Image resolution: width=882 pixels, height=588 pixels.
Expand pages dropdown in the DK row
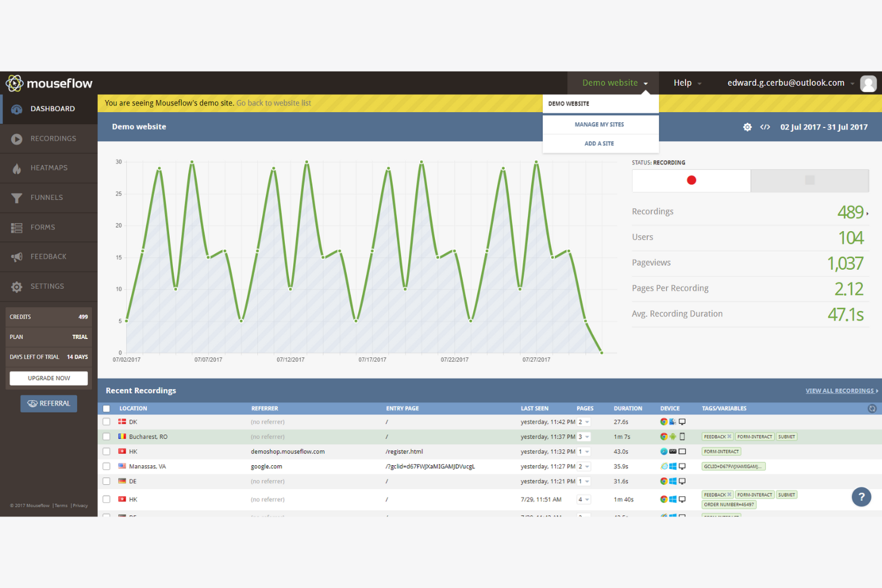[583, 422]
